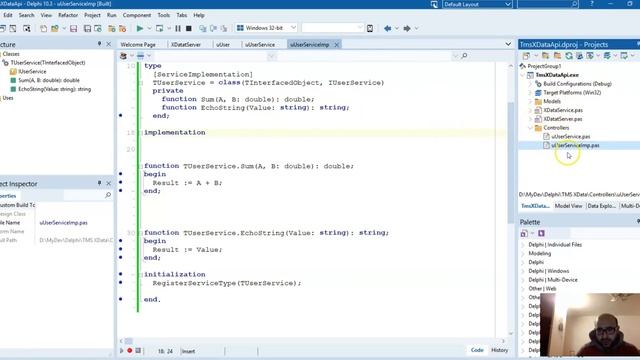Click the IDE Insight search field in title bar

pos(547,4)
